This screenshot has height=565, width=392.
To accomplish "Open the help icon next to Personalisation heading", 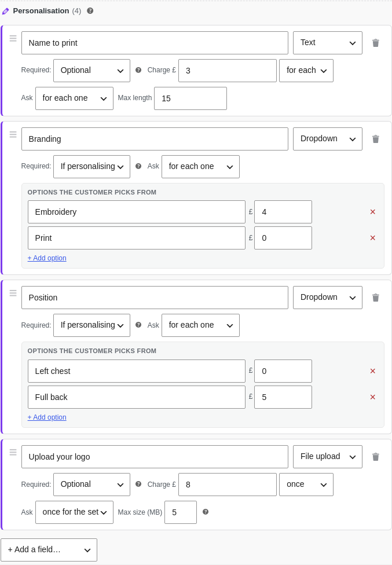I will tap(90, 11).
